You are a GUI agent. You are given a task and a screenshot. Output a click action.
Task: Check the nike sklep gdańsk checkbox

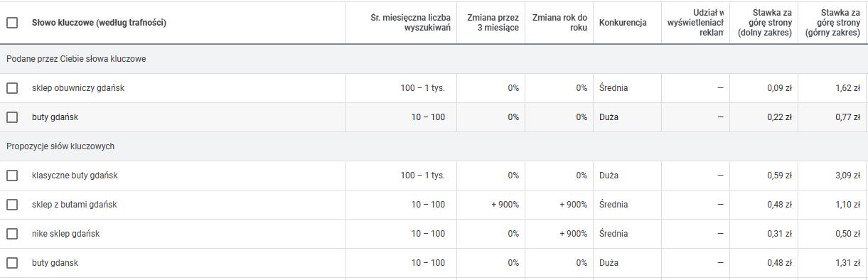click(x=12, y=234)
